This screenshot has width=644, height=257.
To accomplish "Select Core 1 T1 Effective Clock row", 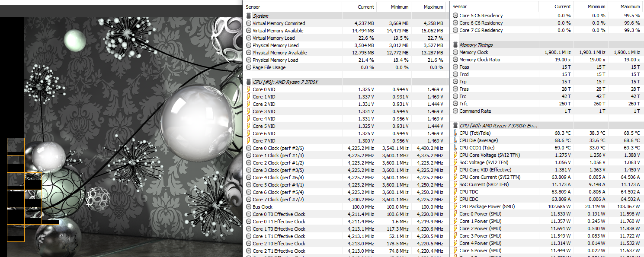I will [345, 236].
